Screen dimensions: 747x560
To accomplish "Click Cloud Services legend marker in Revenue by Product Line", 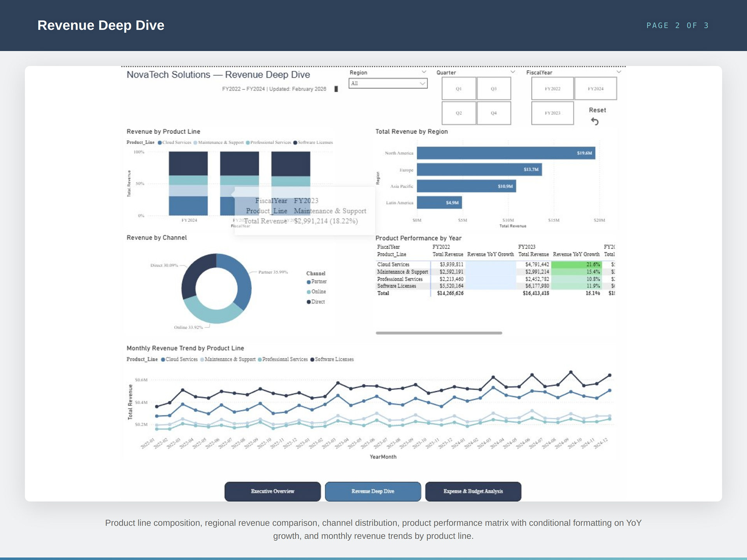I will click(160, 143).
